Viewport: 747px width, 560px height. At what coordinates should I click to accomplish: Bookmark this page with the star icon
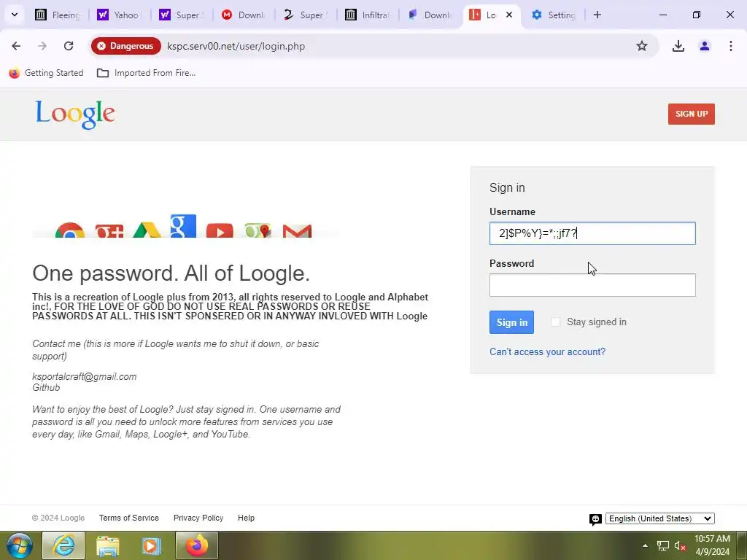642,46
